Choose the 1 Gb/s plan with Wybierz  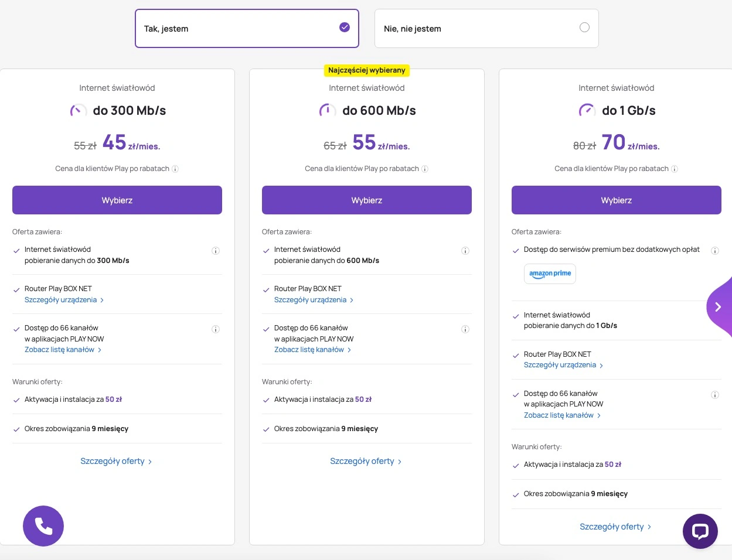617,200
